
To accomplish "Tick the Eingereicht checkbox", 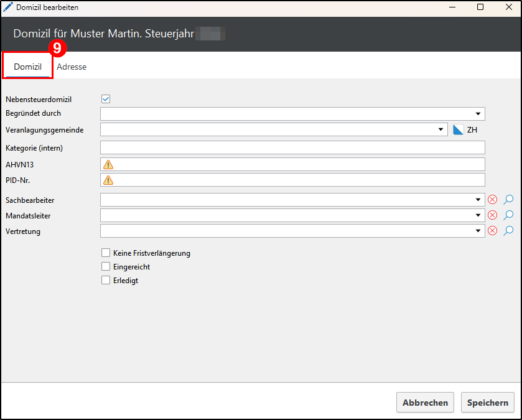I will (106, 267).
